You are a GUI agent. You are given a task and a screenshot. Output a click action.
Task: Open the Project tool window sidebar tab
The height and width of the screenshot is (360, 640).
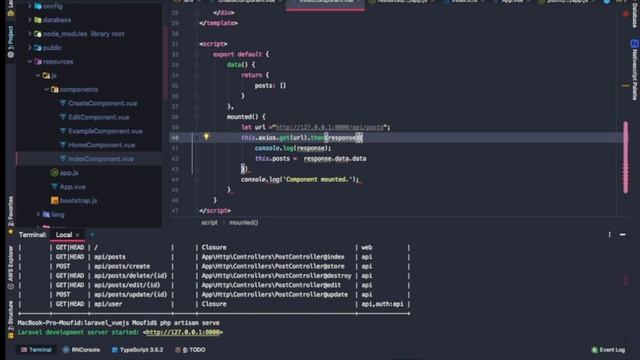point(11,42)
